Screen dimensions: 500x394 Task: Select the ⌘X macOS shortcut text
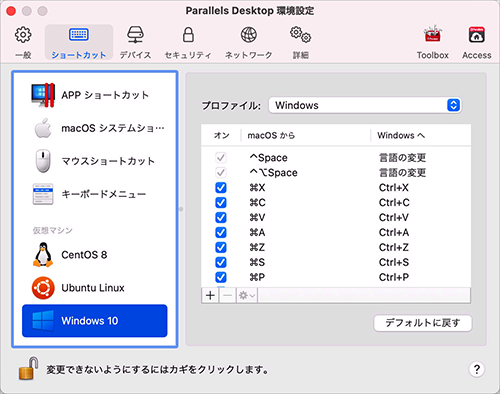coord(257,188)
